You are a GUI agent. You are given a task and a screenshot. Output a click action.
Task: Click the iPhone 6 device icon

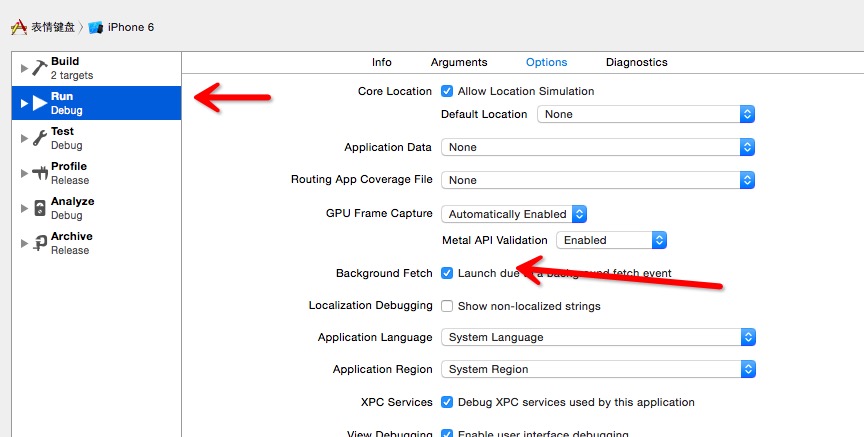pyautogui.click(x=95, y=28)
